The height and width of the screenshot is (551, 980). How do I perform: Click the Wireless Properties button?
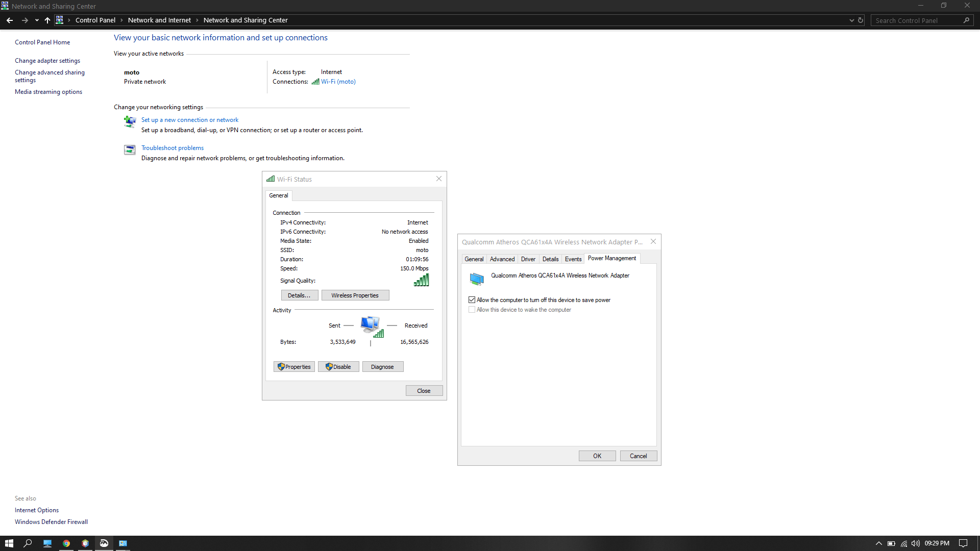pos(355,295)
